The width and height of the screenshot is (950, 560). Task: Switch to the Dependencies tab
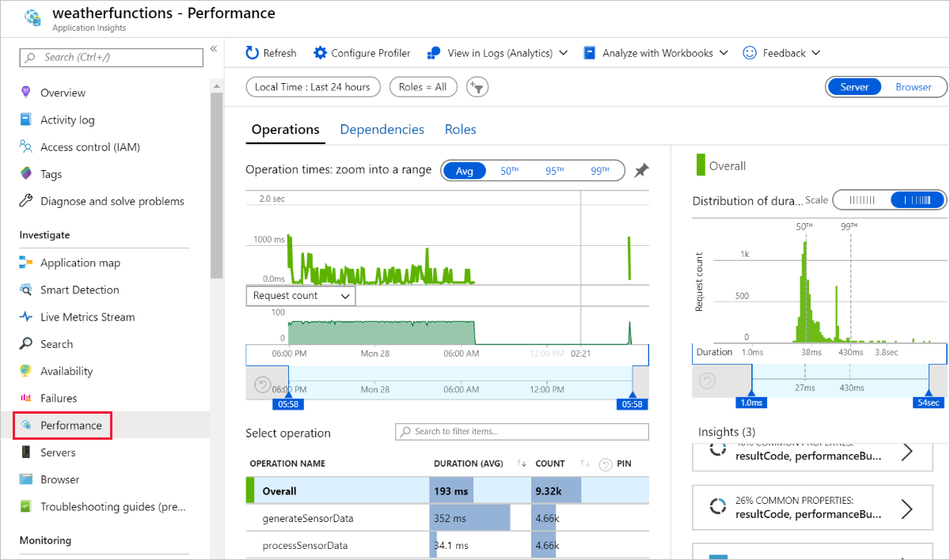tap(382, 129)
